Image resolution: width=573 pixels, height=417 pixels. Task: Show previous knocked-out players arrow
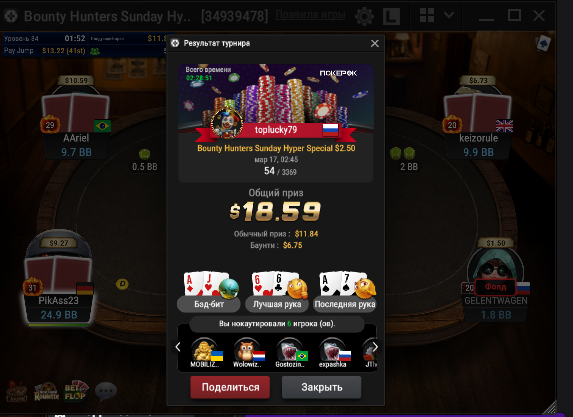point(178,347)
